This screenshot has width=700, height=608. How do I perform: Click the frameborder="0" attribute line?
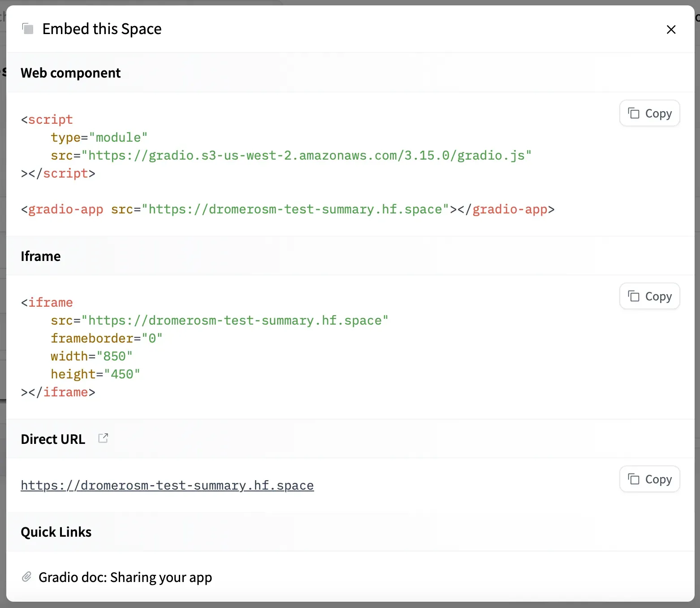click(x=106, y=339)
